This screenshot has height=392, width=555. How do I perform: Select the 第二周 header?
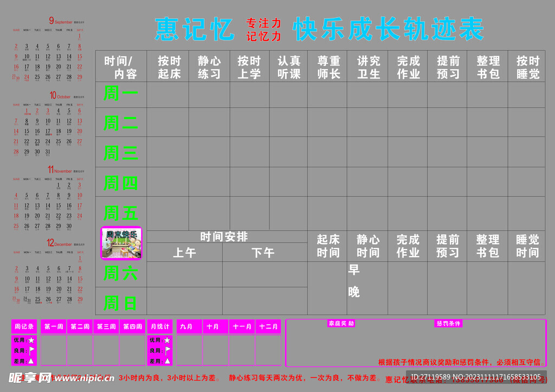pos(80,326)
